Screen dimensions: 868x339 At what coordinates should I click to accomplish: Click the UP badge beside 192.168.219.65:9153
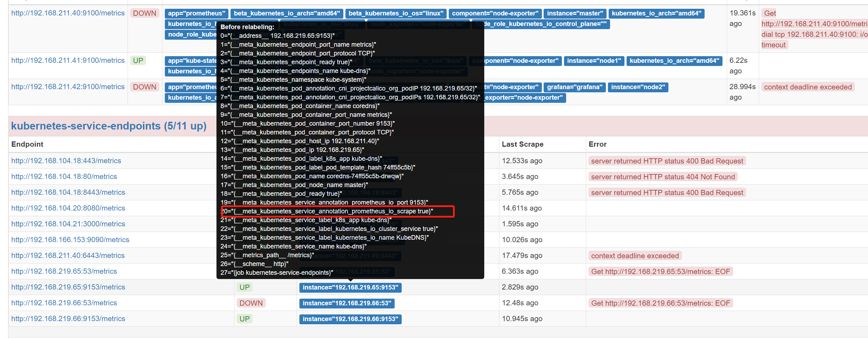point(244,287)
